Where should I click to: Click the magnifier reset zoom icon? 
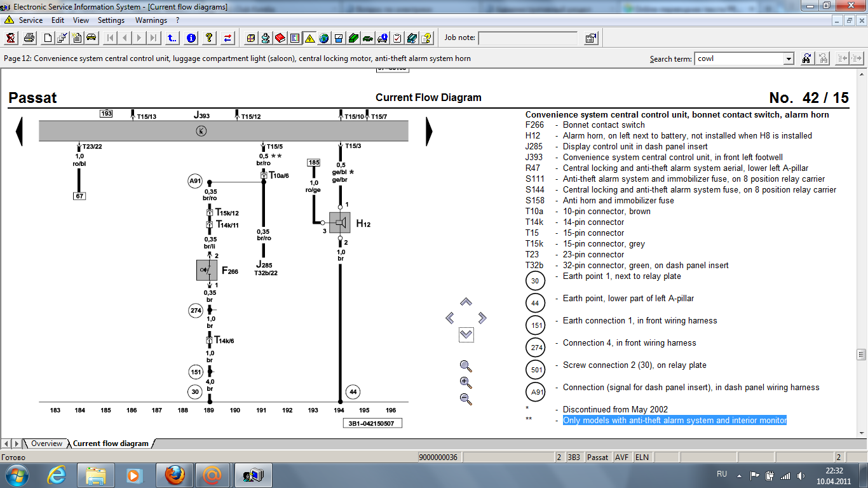(x=466, y=366)
